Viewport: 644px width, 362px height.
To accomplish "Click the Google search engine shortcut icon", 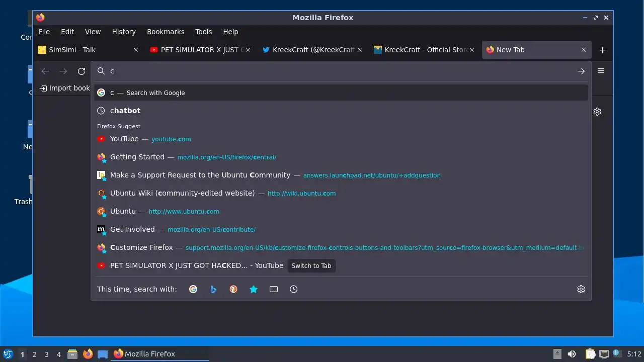I will pos(193,289).
